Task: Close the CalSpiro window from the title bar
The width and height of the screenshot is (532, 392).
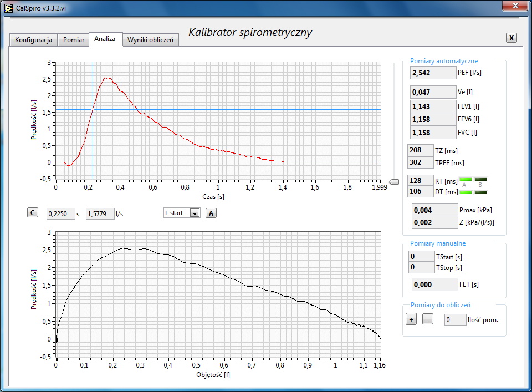Action: (515, 6)
